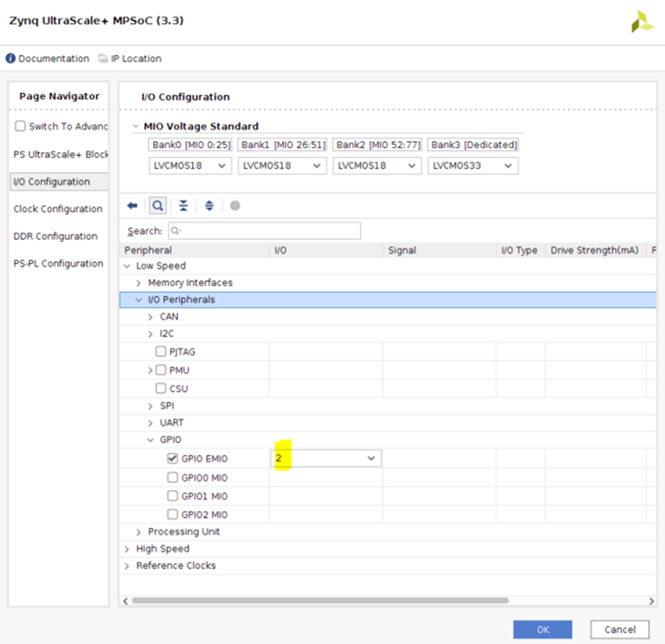665x644 pixels.
Task: Expand the UART node
Action: [150, 423]
